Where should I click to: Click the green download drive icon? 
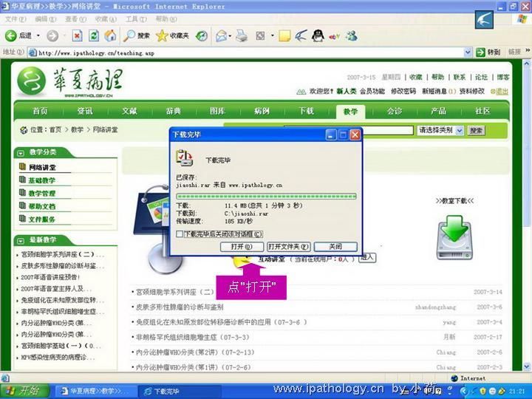tap(454, 237)
